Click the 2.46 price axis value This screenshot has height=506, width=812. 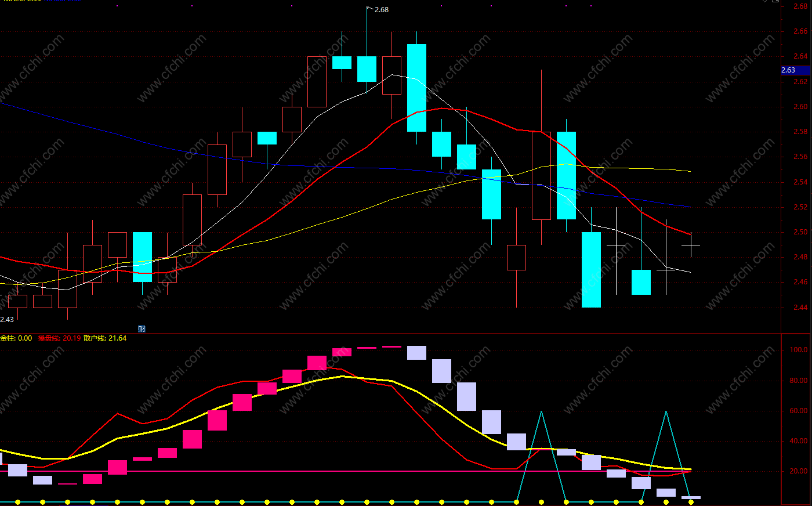(x=800, y=282)
